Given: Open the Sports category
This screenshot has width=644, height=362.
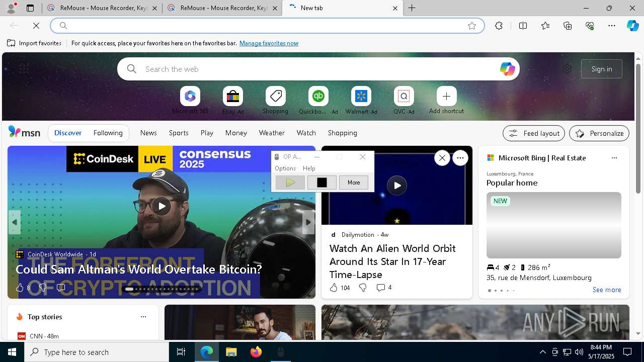Looking at the screenshot, I should [x=179, y=133].
